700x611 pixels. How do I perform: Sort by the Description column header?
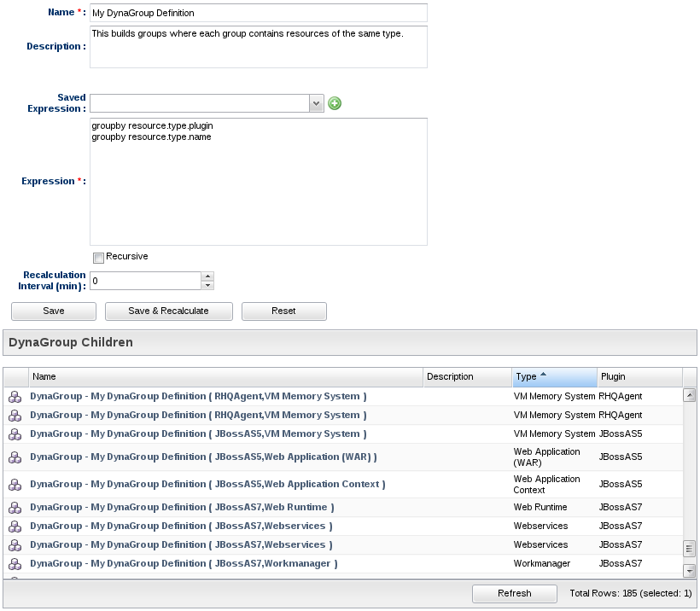click(x=468, y=376)
